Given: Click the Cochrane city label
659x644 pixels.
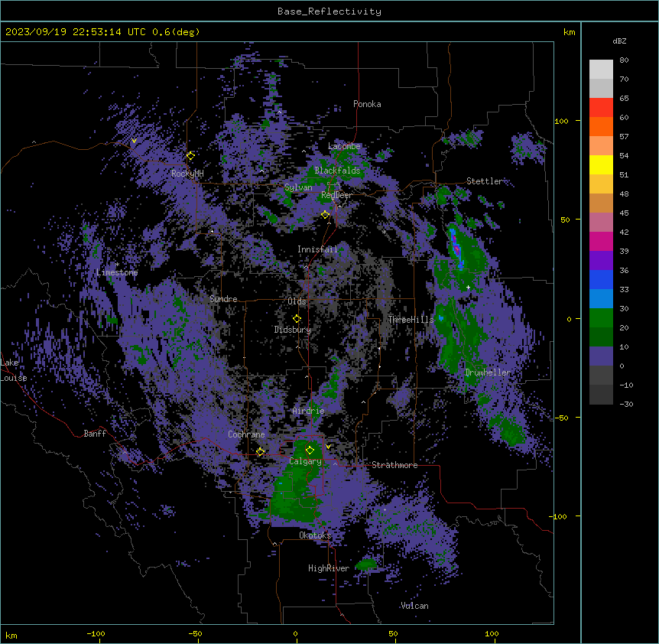Looking at the screenshot, I should tap(246, 434).
